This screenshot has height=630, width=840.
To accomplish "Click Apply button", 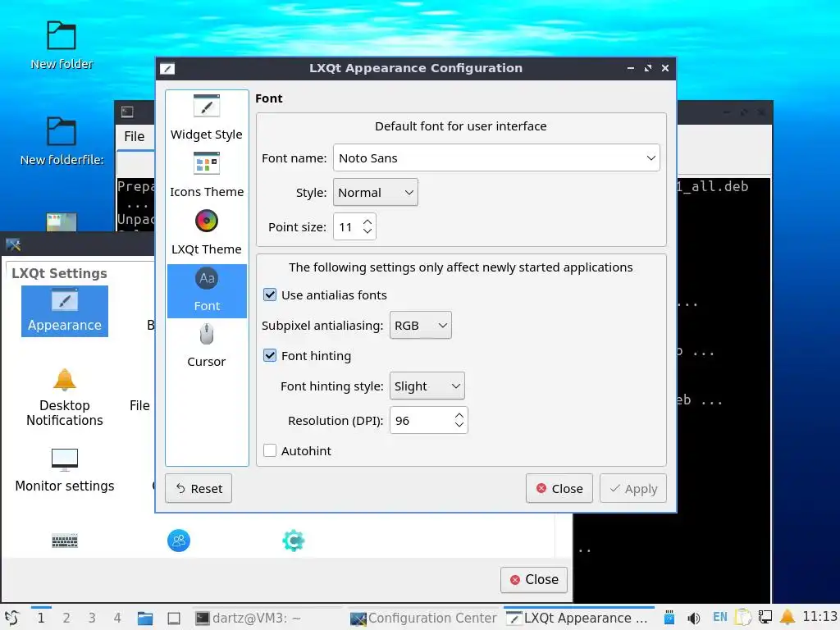I will click(x=633, y=489).
